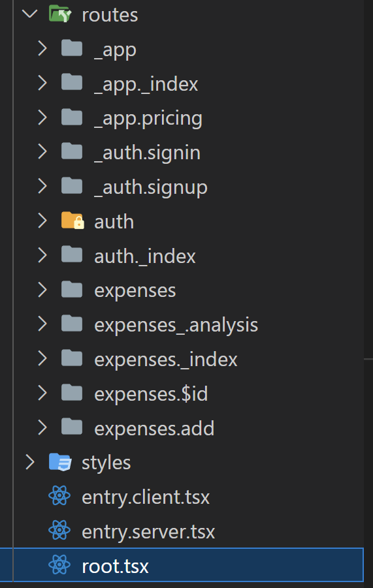Viewport: 373px width, 588px height.
Task: Select the _auth.signup folder name
Action: (x=151, y=188)
